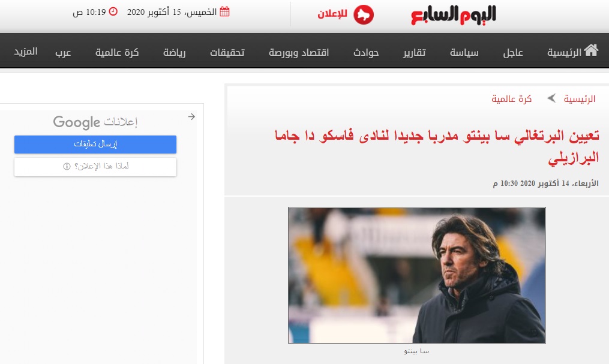Click the info icon in 'لماذا هذا الإعلان؟'

pos(67,167)
